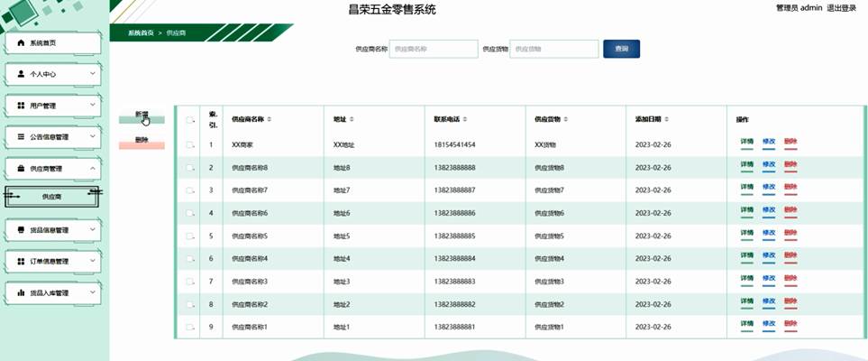Open 详情 for 供应商名称3 row
This screenshot has width=868, height=361.
746,279
